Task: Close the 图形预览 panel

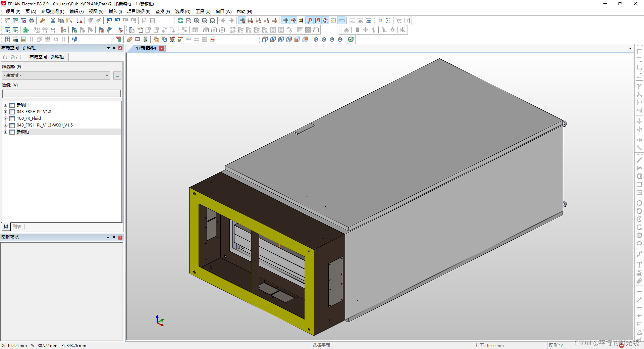Action: pos(120,238)
